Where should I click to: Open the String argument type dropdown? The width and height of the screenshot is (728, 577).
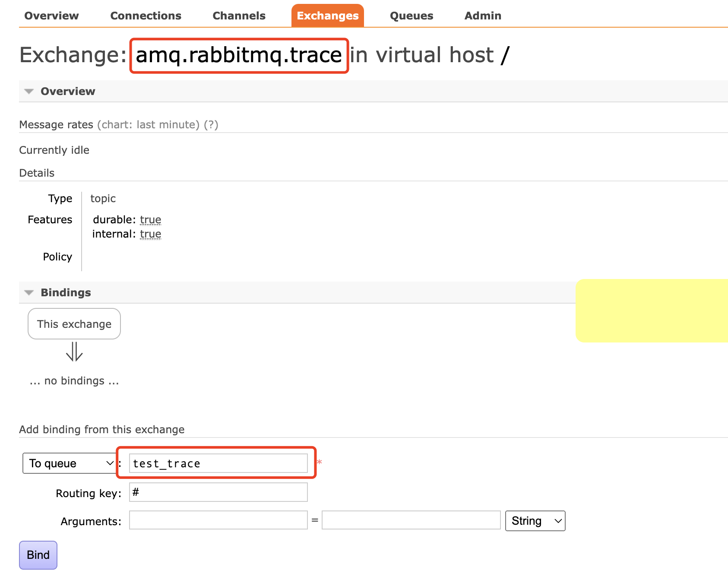535,521
